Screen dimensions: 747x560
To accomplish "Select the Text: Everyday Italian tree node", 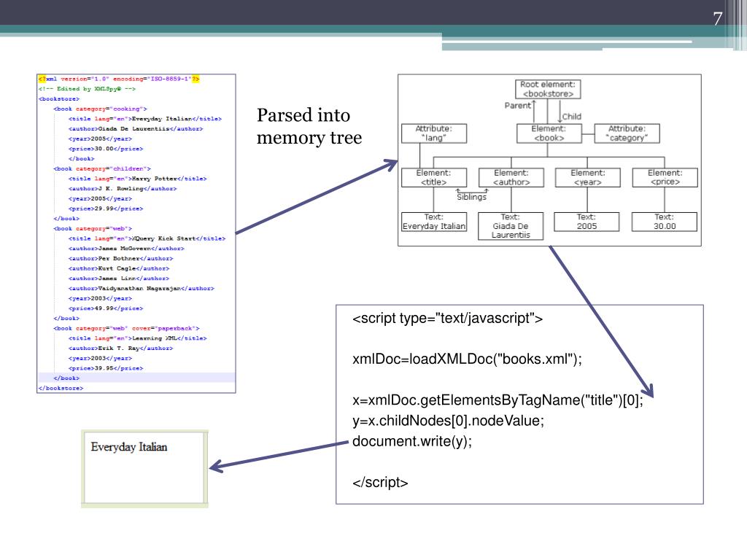I will coord(433,222).
